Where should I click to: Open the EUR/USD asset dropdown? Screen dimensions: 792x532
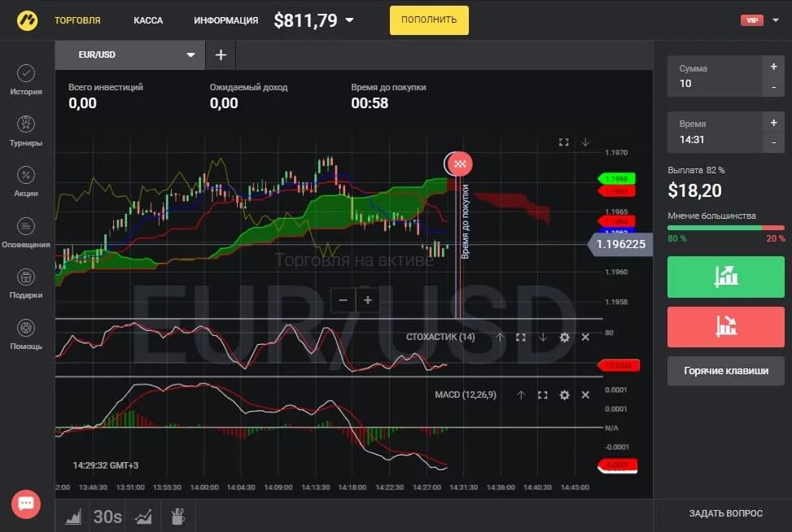[130, 55]
